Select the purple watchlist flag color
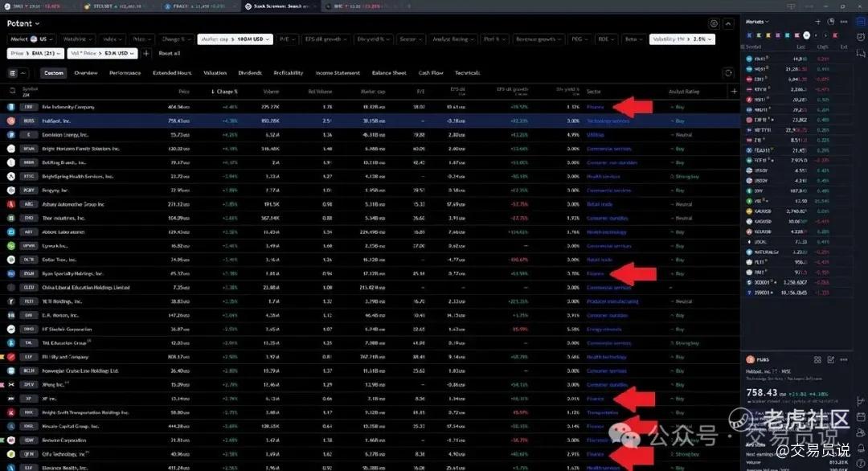Viewport: 868px width, 471px height. [778, 35]
